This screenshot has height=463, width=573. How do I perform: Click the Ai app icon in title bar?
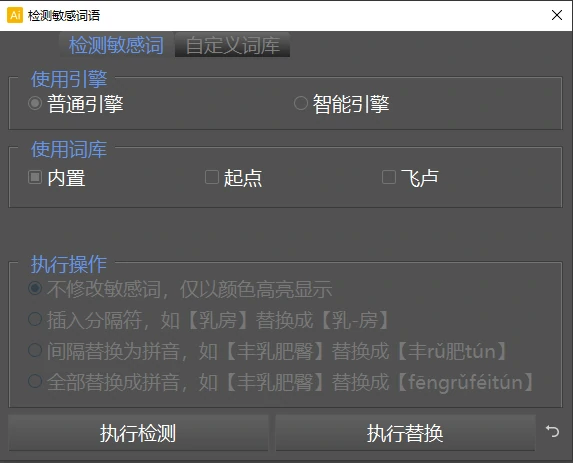tap(15, 15)
